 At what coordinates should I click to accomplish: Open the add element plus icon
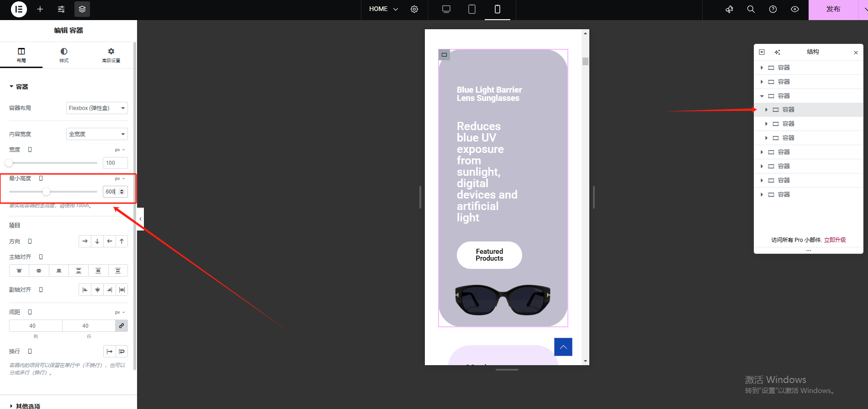[x=40, y=9]
